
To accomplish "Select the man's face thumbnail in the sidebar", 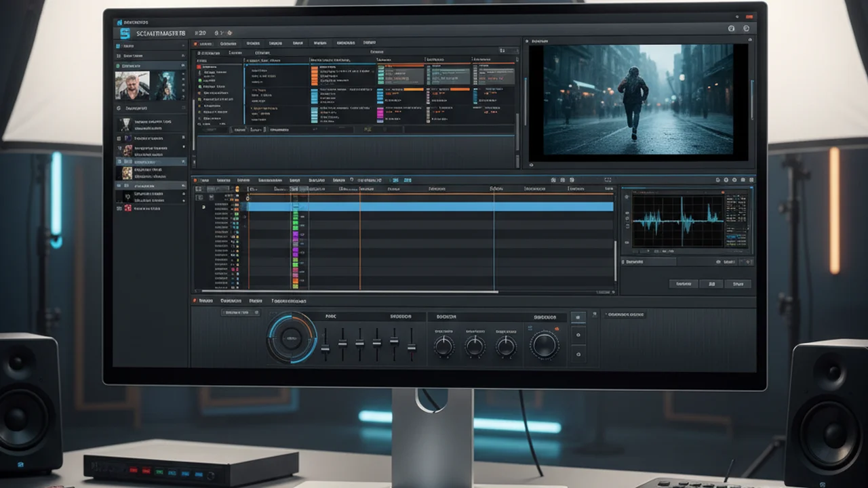I will pyautogui.click(x=132, y=86).
